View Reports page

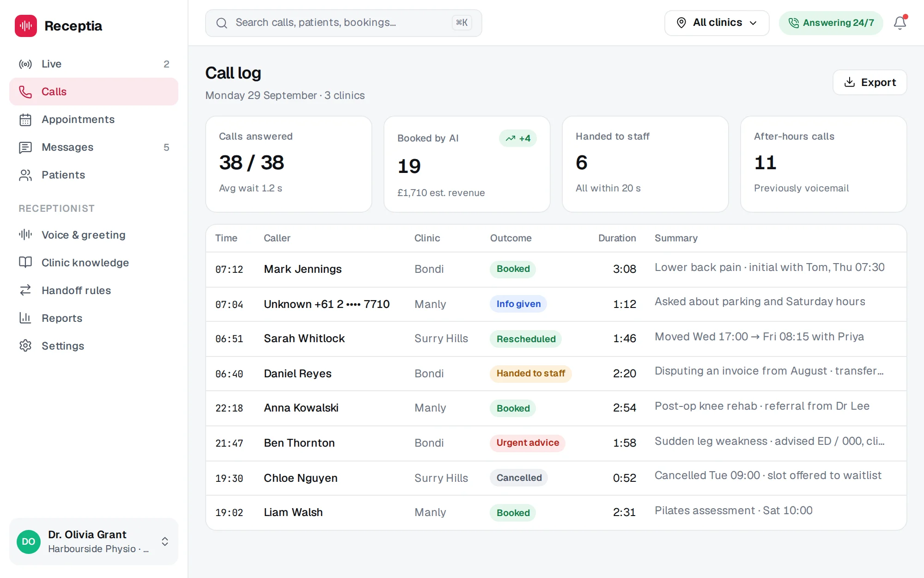[x=94, y=318]
